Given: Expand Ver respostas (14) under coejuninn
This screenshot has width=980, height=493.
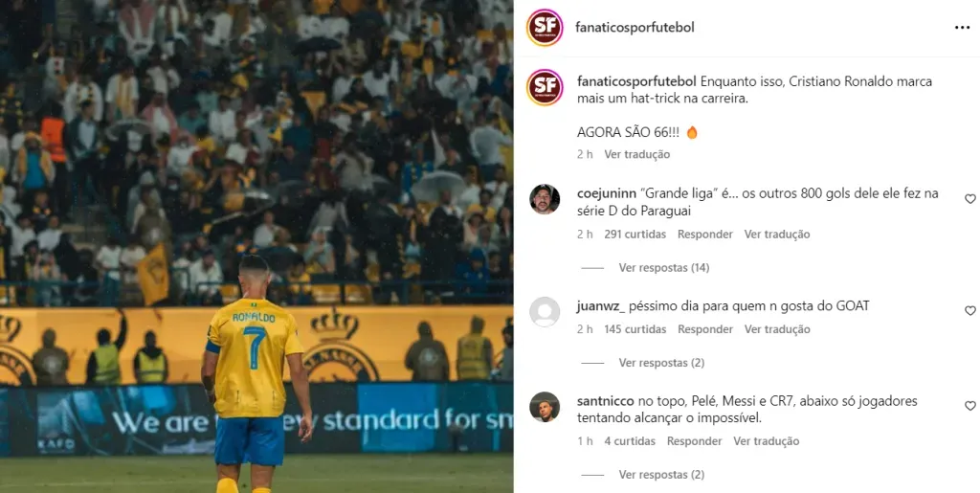Looking at the screenshot, I should pos(664,267).
